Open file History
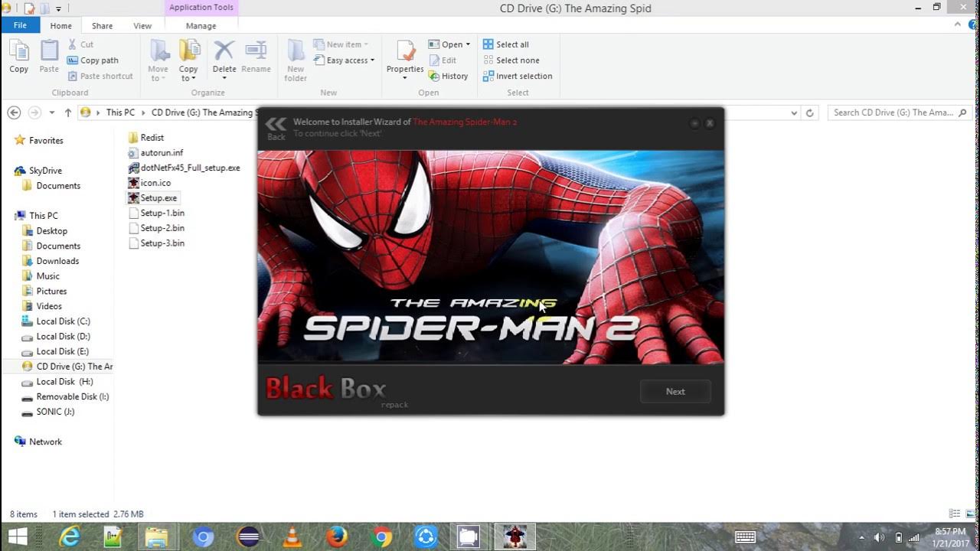 click(449, 76)
